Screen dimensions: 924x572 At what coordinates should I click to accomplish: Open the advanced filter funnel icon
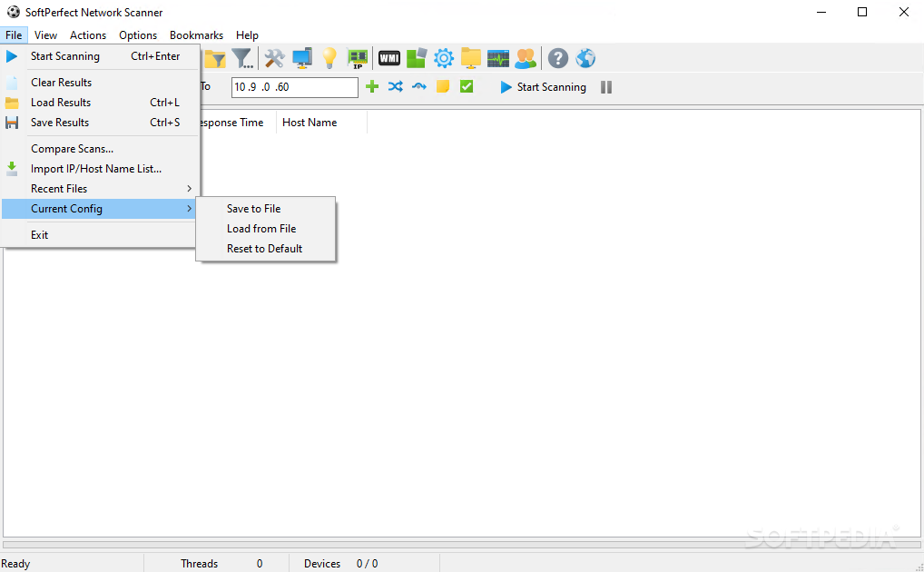click(x=242, y=58)
